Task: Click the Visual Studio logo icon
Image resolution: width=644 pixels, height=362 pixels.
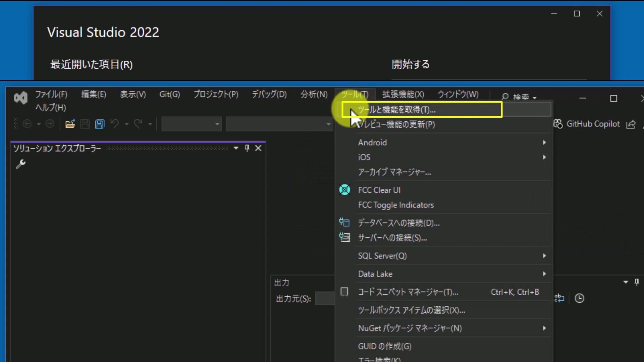Action: pos(20,98)
